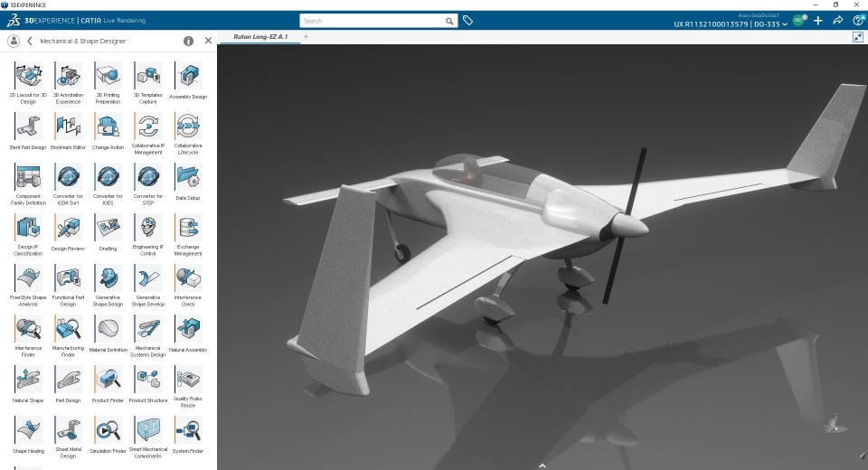Screen dimensions: 868x470
Task: Expand the UX R1132100013579 credentials dropdown
Action: tap(731, 23)
